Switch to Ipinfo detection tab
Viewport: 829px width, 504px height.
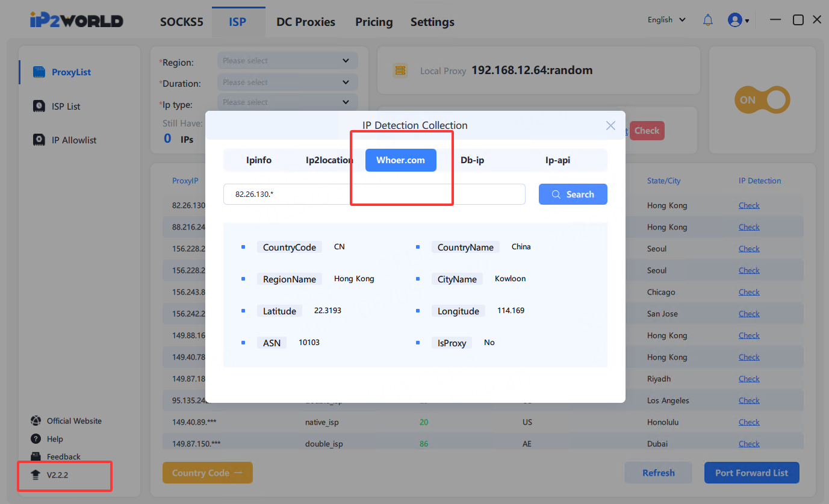[x=259, y=160]
